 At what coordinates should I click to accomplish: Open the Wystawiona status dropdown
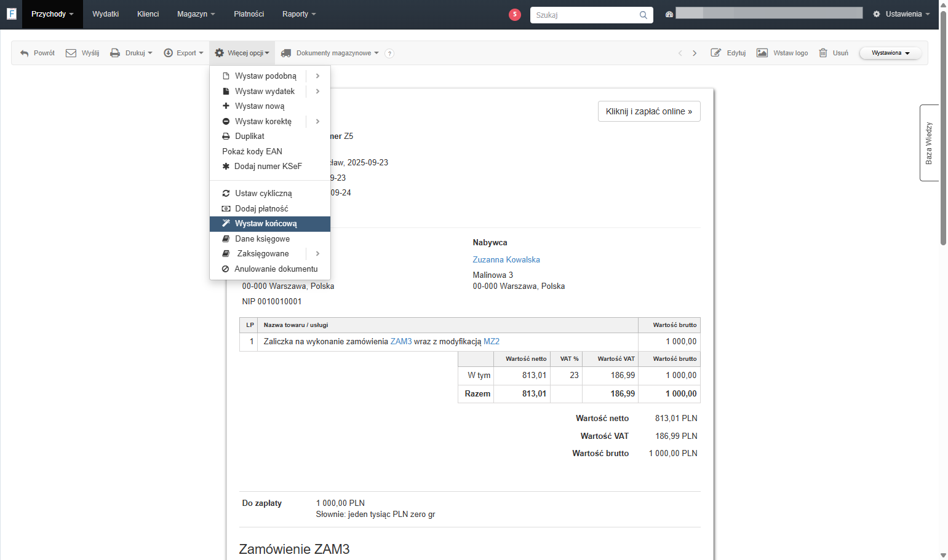pyautogui.click(x=890, y=53)
